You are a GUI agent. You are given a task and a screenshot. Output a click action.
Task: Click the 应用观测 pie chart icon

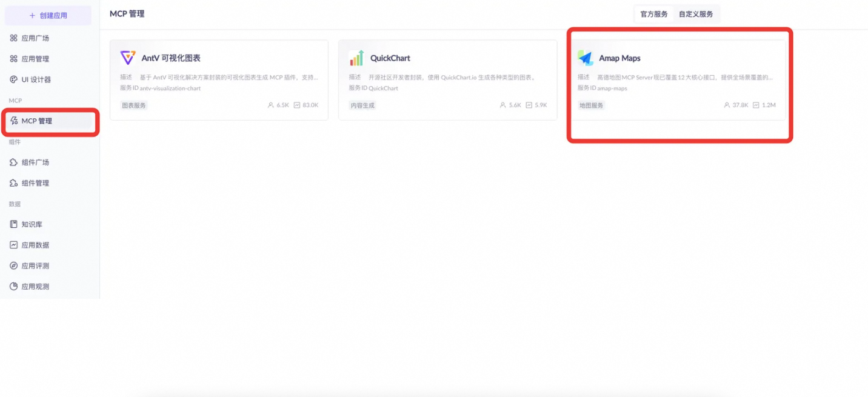coord(14,286)
